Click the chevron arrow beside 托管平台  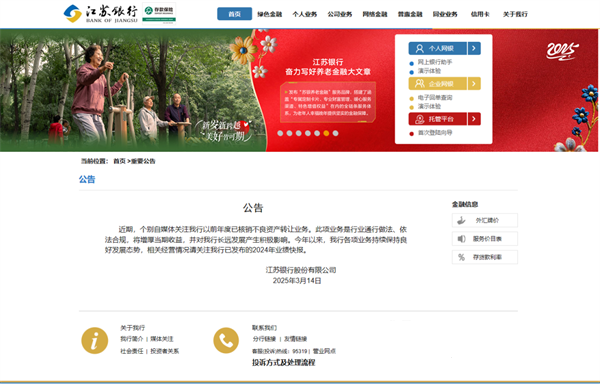coord(474,119)
